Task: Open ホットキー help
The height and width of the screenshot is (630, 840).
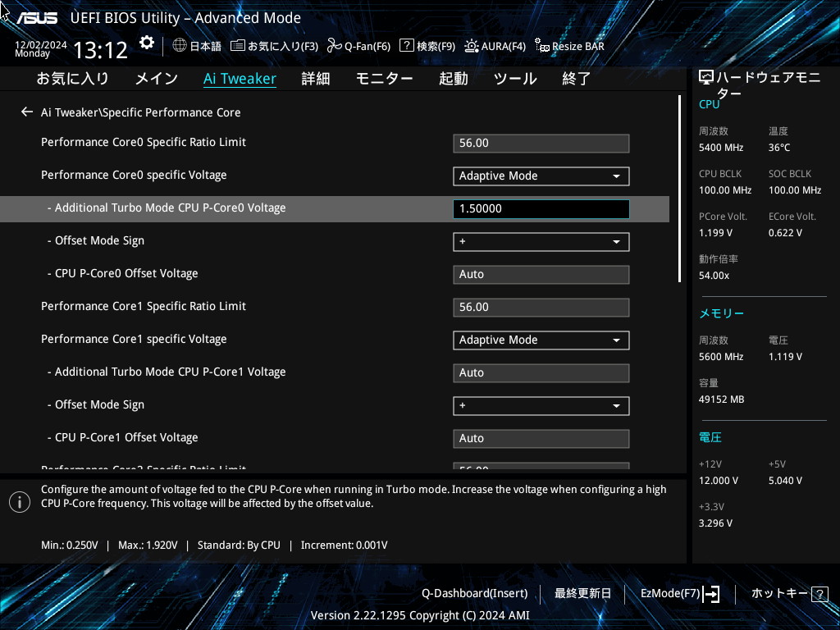Action: click(779, 593)
